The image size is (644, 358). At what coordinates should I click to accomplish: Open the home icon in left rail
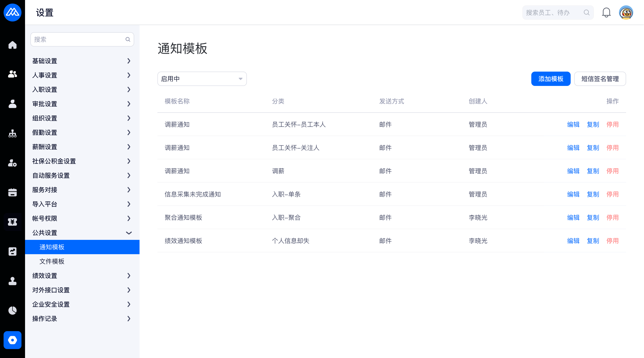[13, 45]
